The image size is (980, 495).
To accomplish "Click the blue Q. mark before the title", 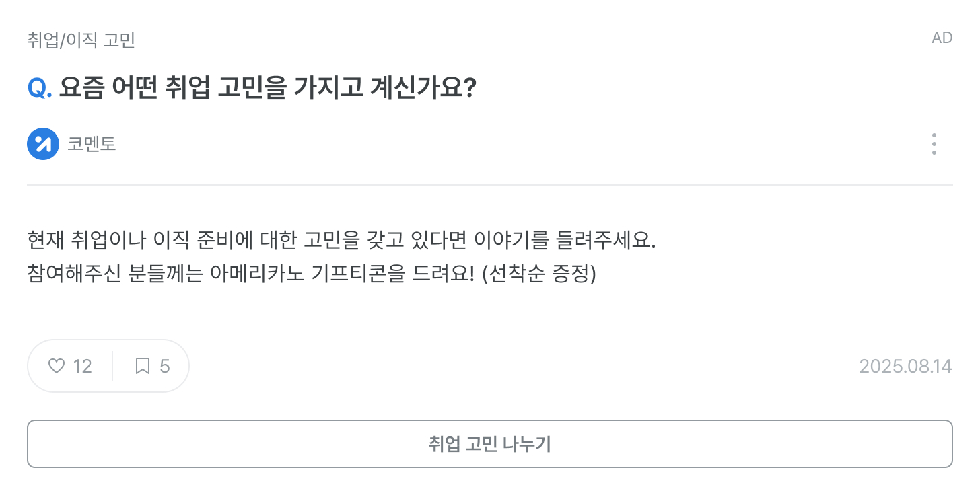I will coord(40,88).
